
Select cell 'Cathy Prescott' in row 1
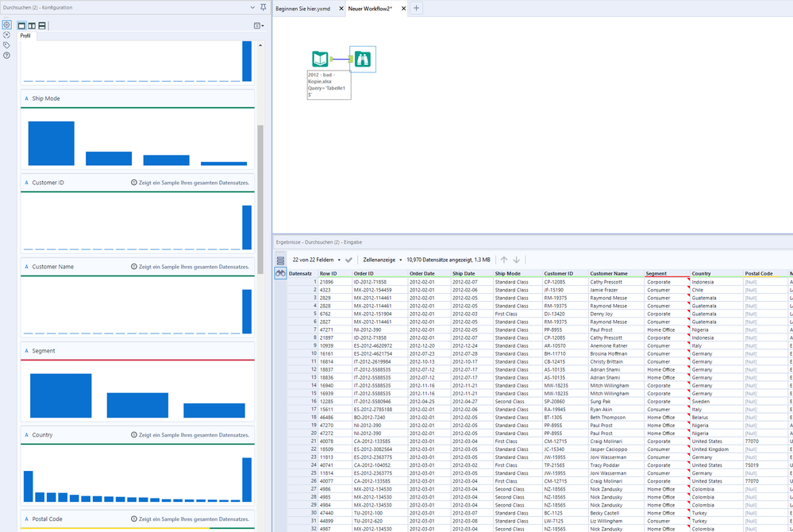[616, 282]
